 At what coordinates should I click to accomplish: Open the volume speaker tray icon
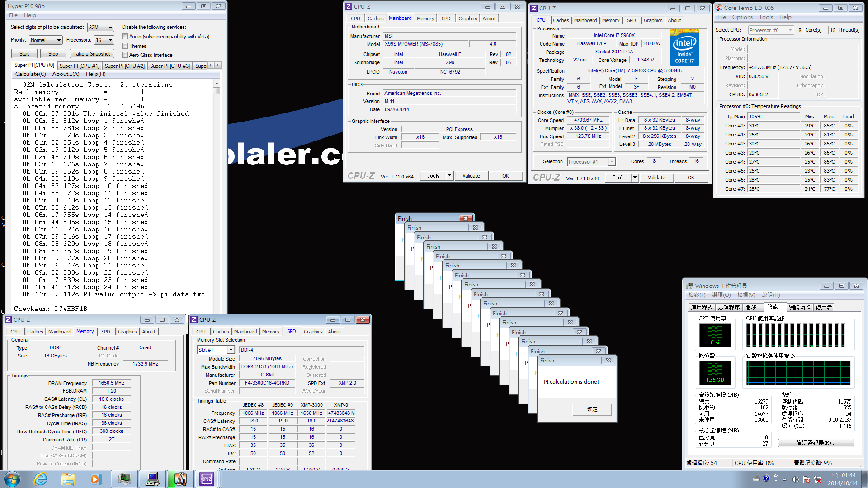[795, 479]
